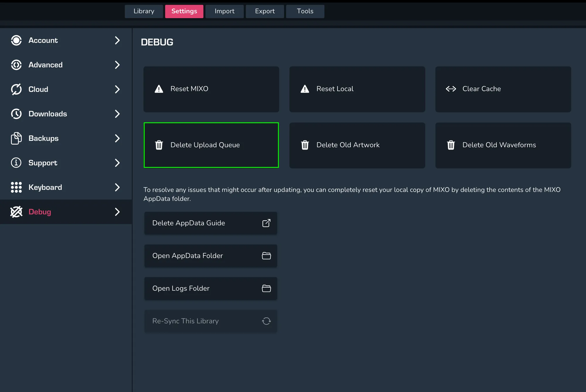586x392 pixels.
Task: Expand the Backups section chevron
Action: click(x=117, y=138)
